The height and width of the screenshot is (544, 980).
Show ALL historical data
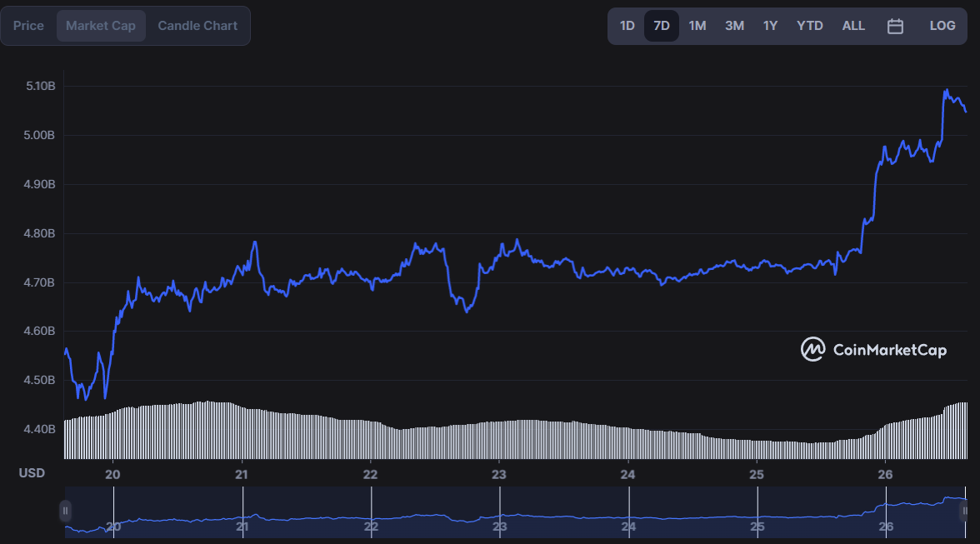pyautogui.click(x=853, y=26)
